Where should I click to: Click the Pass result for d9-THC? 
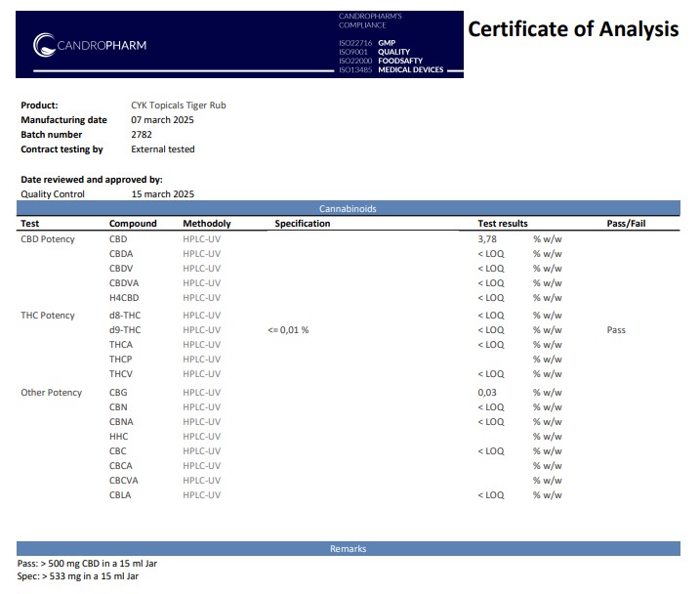(x=616, y=330)
